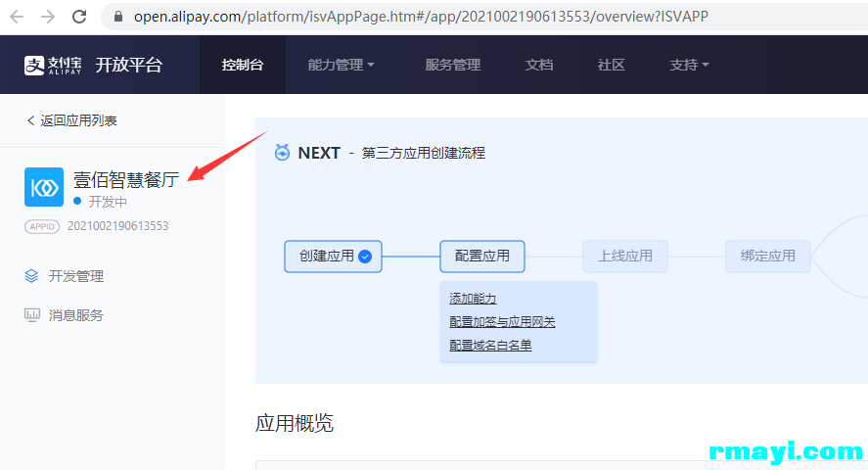Screen dimensions: 868x470
Task: Open the 添加能力 link
Action: 473,299
